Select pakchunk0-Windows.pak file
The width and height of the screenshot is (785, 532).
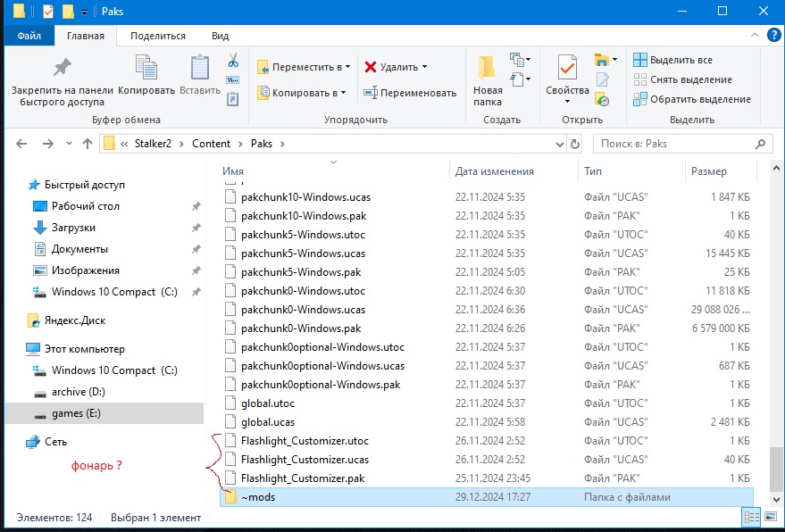[x=486, y=328]
